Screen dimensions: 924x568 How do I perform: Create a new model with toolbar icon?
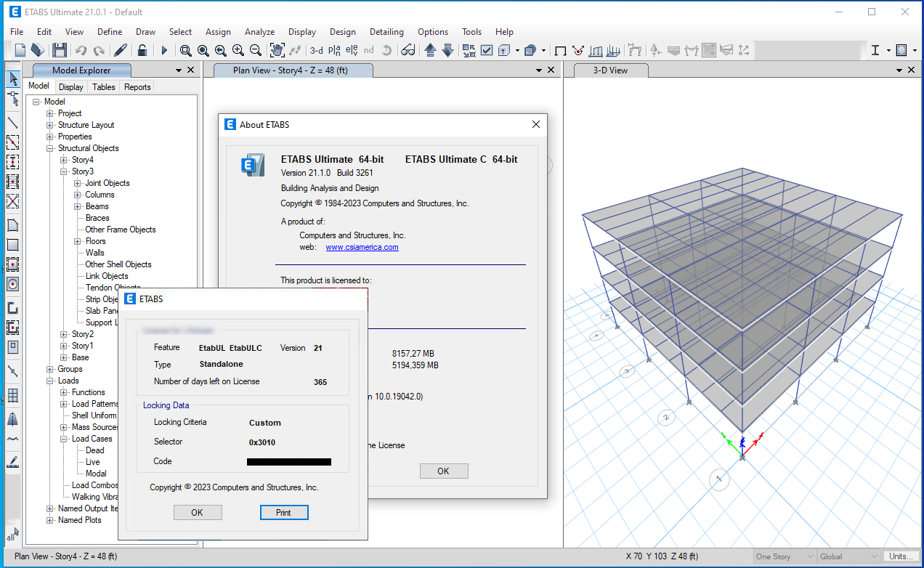[20, 50]
